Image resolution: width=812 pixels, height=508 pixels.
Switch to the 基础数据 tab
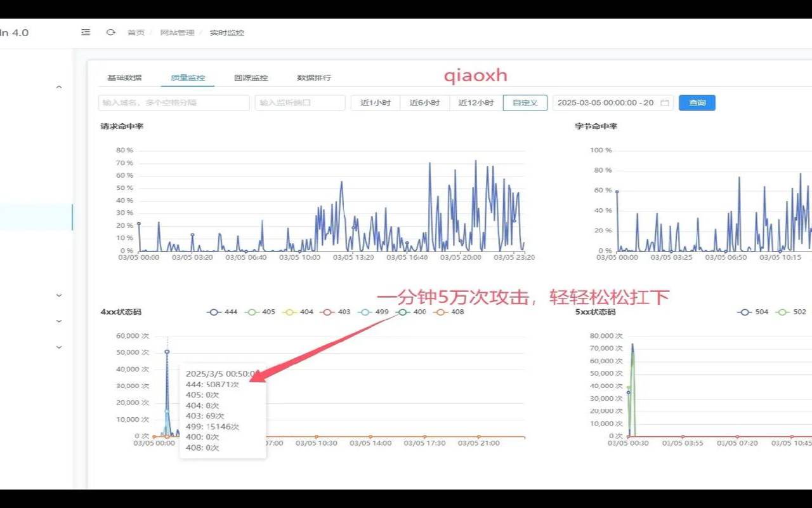(x=124, y=77)
